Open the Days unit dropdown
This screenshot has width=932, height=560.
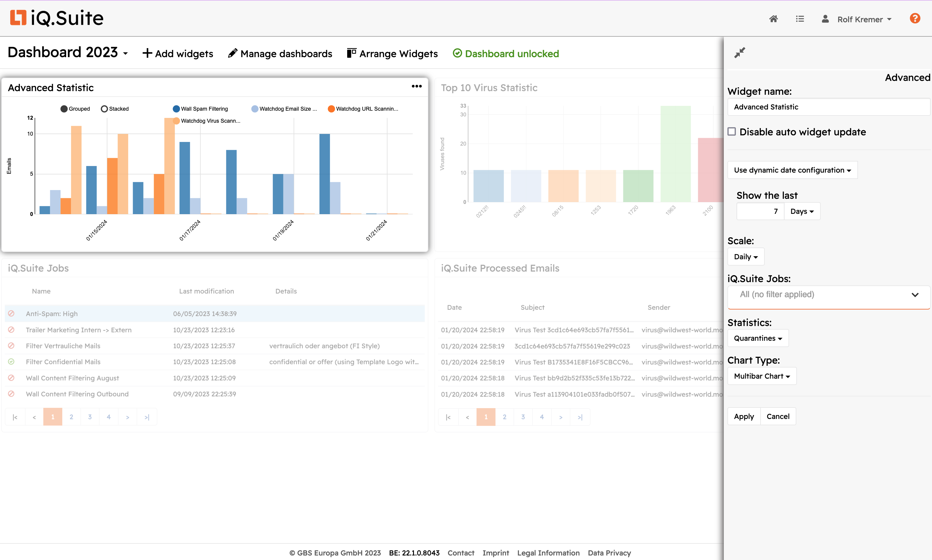(802, 211)
